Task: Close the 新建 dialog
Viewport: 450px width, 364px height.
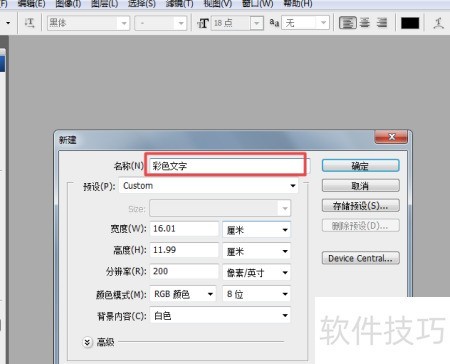Action: [391, 137]
